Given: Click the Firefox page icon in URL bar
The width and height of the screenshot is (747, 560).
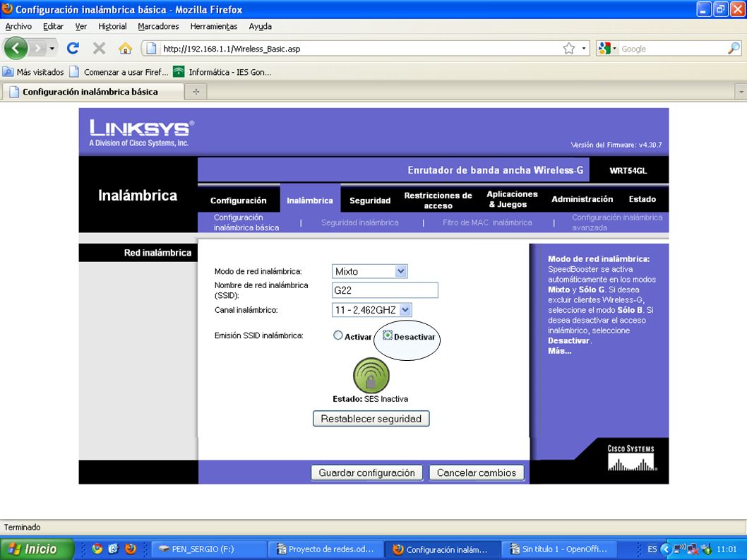Looking at the screenshot, I should [152, 48].
